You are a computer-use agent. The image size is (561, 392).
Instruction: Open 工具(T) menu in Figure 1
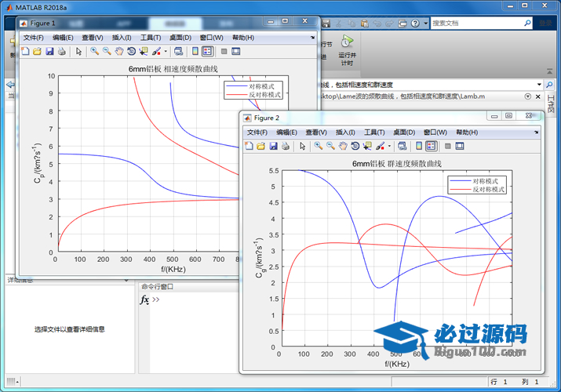(151, 37)
